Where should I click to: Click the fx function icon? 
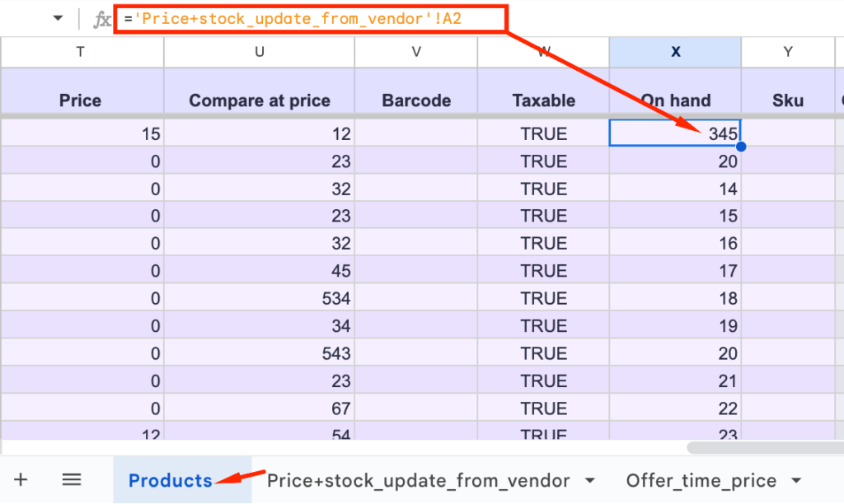click(x=102, y=20)
